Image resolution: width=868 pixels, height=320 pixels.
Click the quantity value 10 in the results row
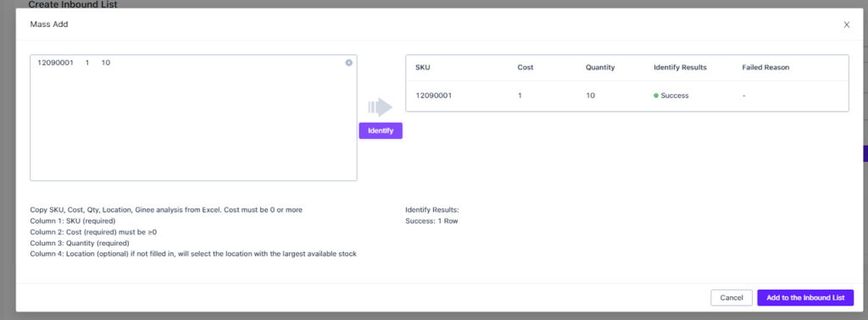point(590,96)
